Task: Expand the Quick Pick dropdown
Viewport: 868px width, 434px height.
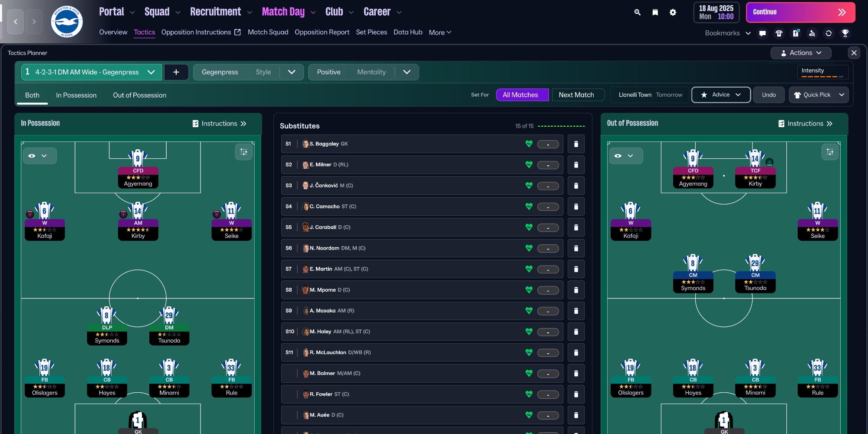Action: point(842,95)
